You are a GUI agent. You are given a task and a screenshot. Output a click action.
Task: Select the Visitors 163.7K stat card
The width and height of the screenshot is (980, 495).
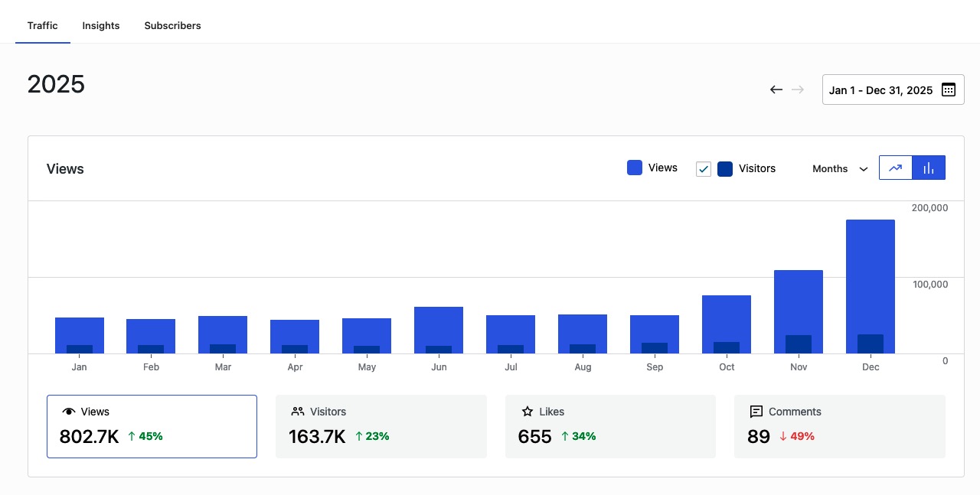tap(381, 427)
